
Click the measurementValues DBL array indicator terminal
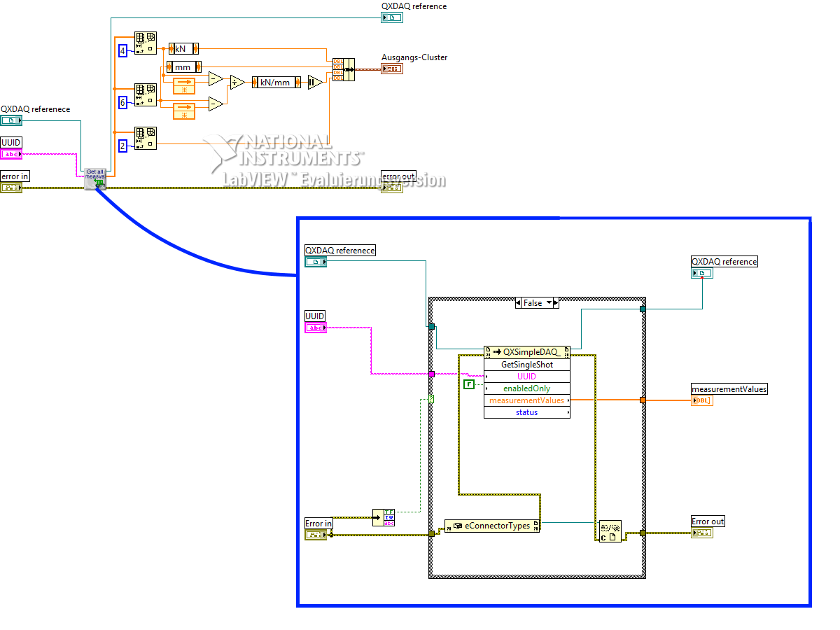click(x=702, y=400)
